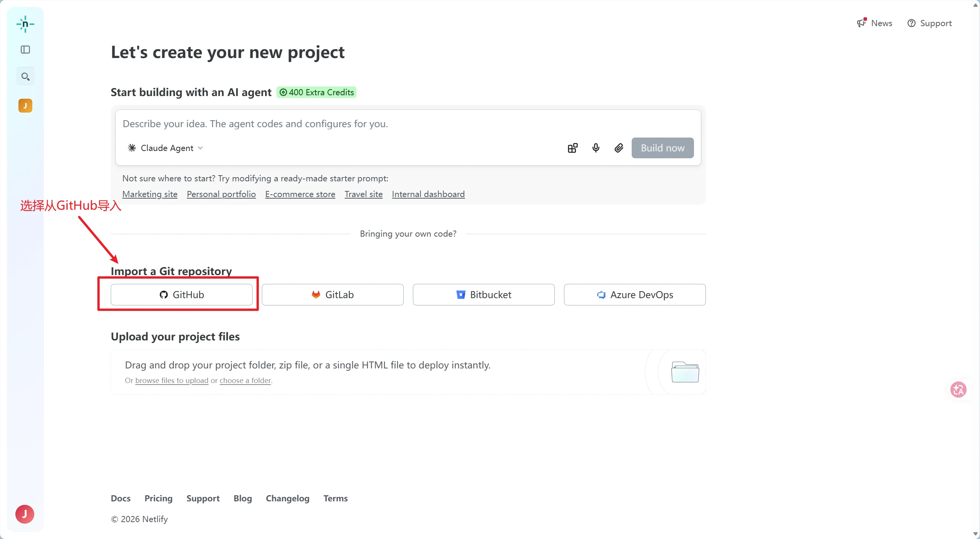Choose the GitLab import button
Screen dimensions: 980x539
333,295
